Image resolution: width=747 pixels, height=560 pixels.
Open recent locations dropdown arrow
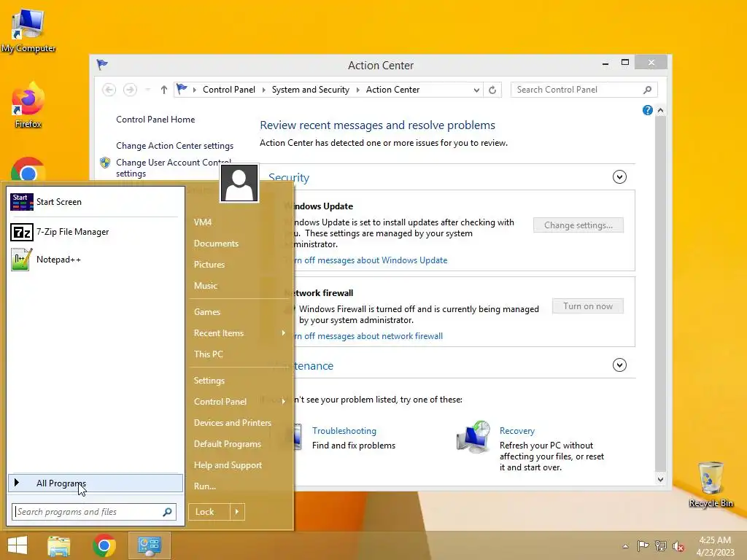pyautogui.click(x=148, y=90)
